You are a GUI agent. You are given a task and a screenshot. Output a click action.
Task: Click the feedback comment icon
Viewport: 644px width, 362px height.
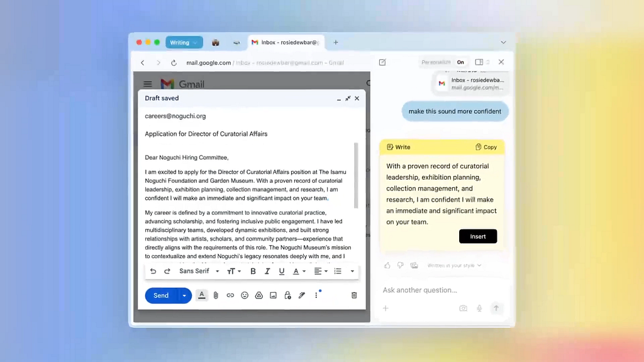coord(414,266)
